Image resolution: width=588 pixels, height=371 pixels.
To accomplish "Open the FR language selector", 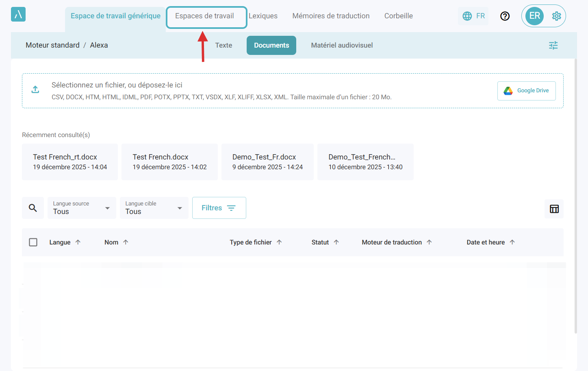I will (473, 16).
